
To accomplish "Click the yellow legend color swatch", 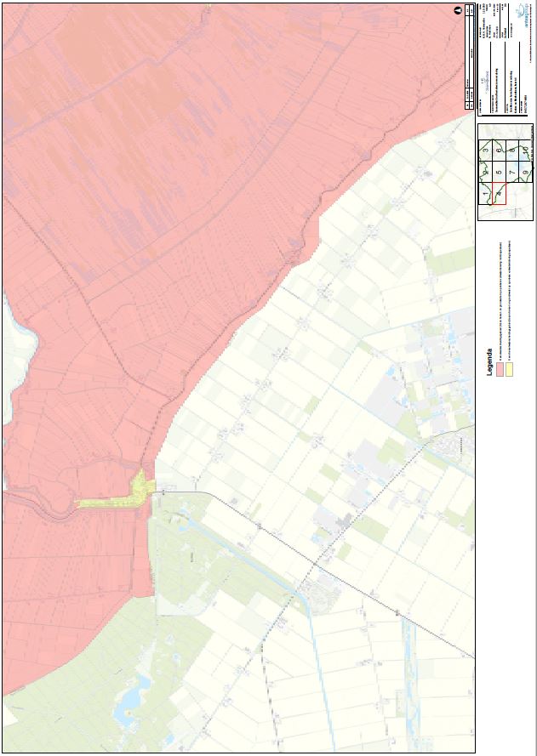I will (x=510, y=370).
